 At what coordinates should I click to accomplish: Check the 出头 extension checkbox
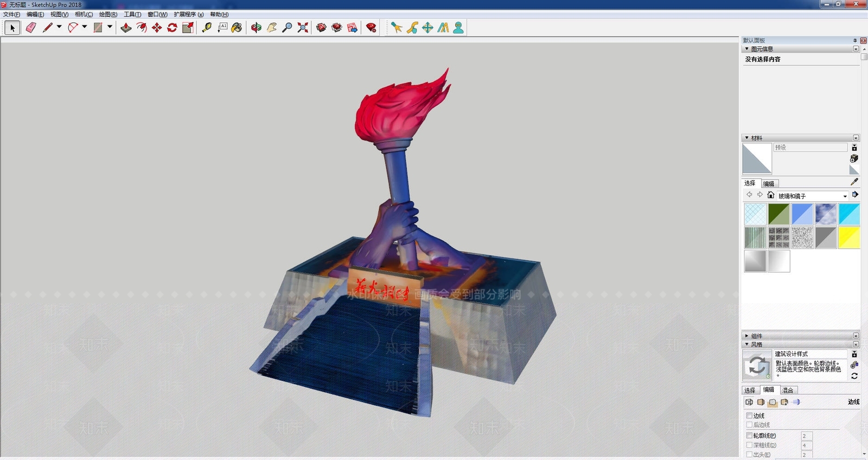click(x=749, y=455)
